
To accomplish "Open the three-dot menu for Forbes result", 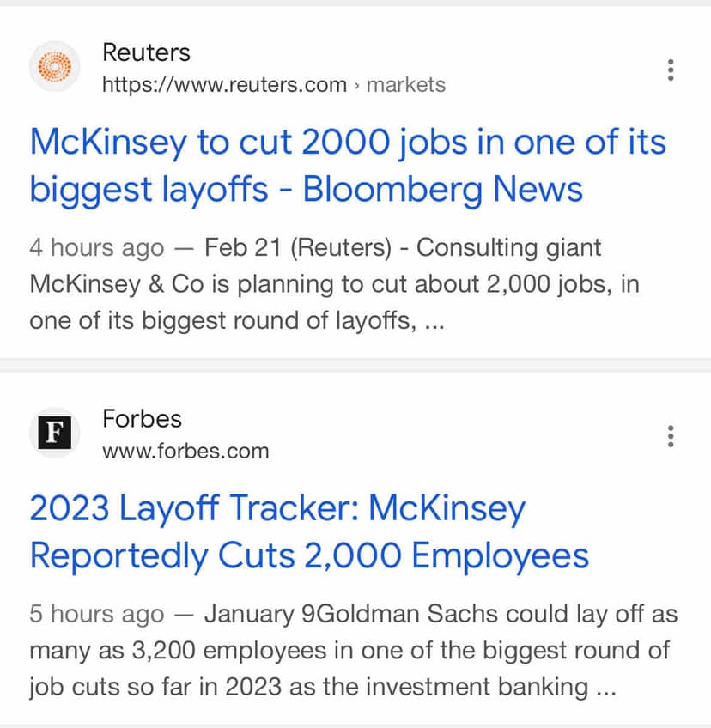I will (671, 436).
